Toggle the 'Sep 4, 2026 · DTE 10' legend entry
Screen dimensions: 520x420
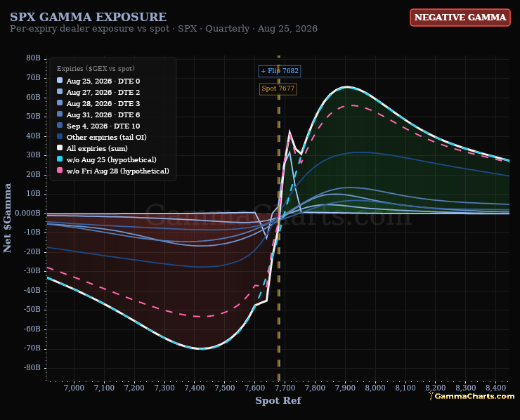click(x=98, y=126)
